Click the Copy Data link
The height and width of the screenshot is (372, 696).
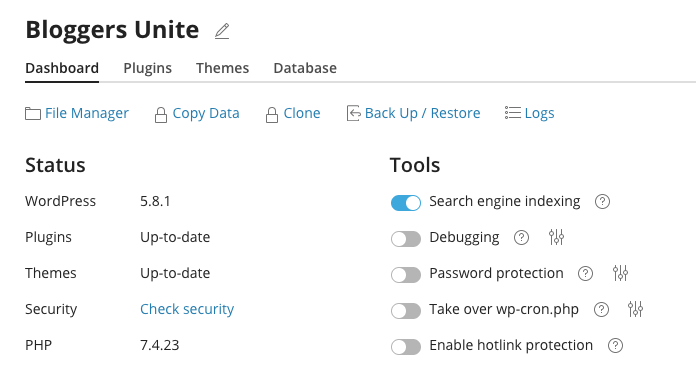tap(206, 113)
